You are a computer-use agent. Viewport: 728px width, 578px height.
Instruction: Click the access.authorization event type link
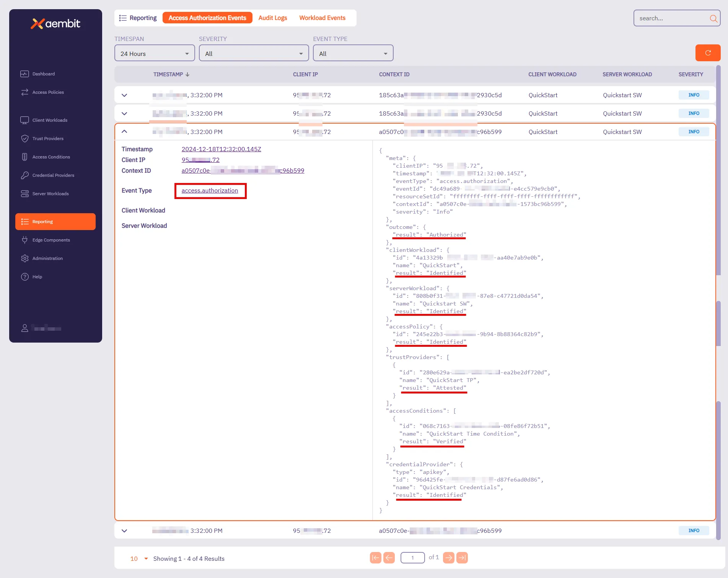coord(210,191)
